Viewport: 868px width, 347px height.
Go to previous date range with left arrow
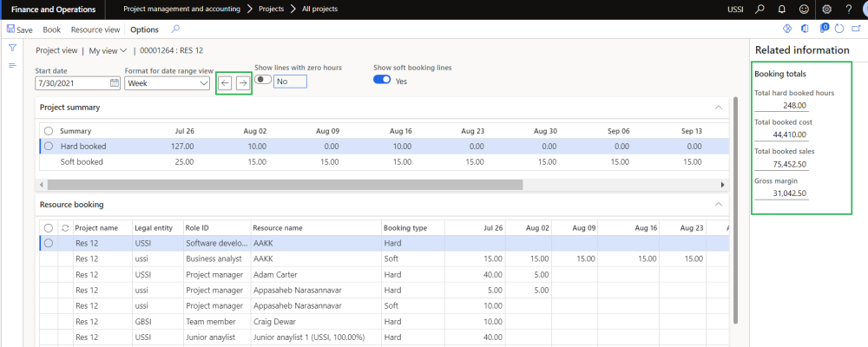click(x=225, y=83)
